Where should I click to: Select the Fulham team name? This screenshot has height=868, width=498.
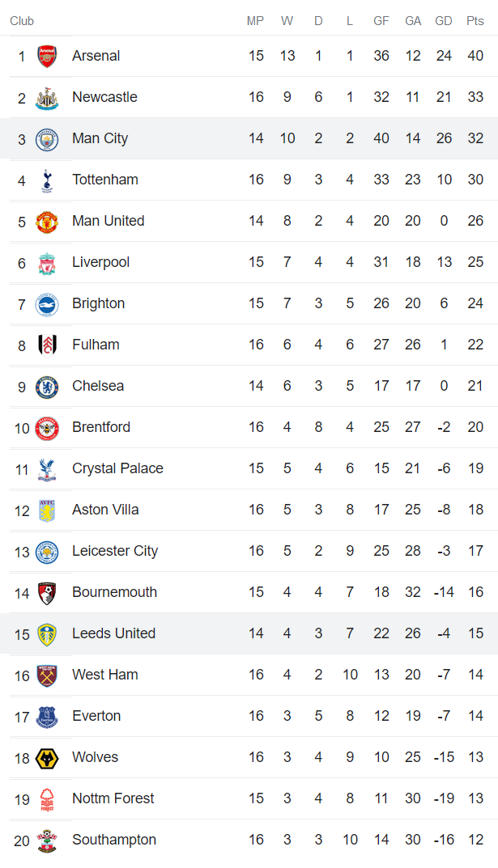point(96,345)
